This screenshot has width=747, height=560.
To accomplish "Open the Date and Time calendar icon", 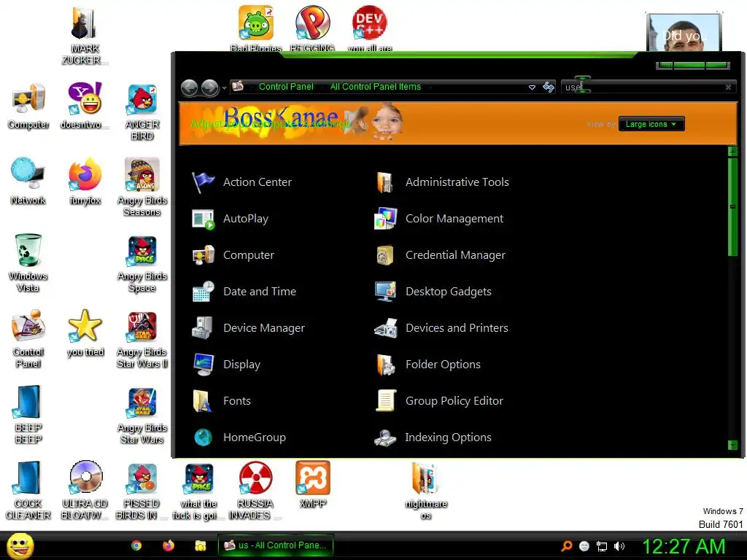I will tap(204, 292).
